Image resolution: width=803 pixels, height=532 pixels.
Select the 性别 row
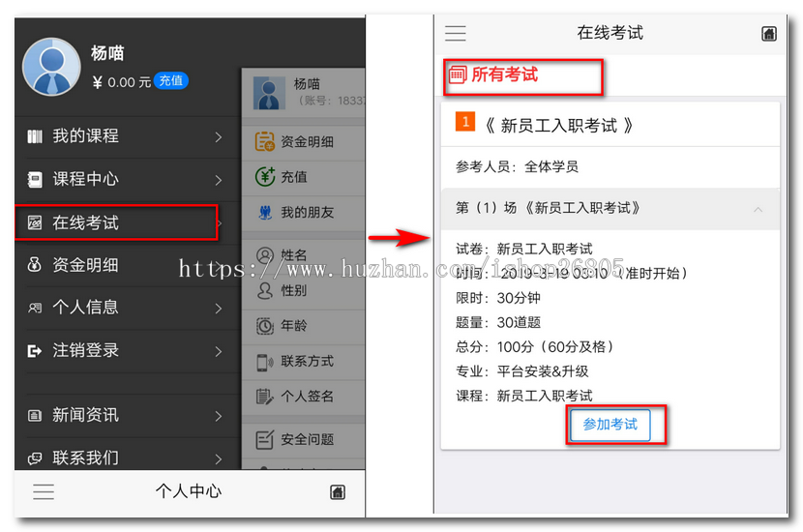click(x=304, y=291)
